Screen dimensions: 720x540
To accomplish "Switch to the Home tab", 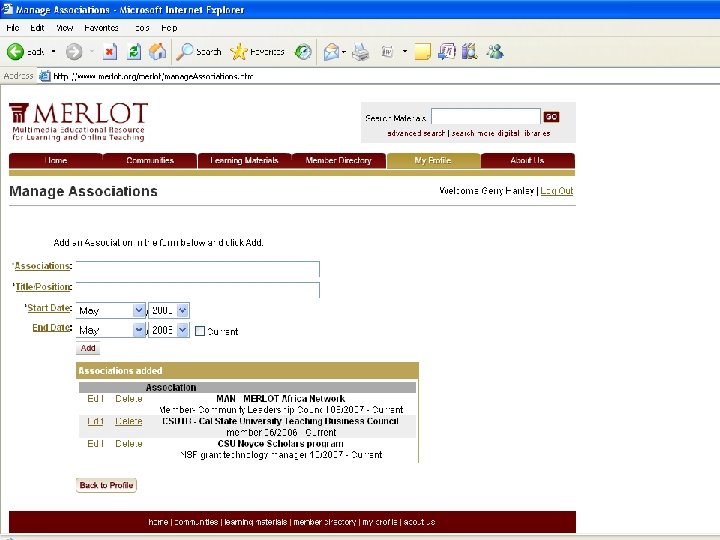I will pos(56,160).
